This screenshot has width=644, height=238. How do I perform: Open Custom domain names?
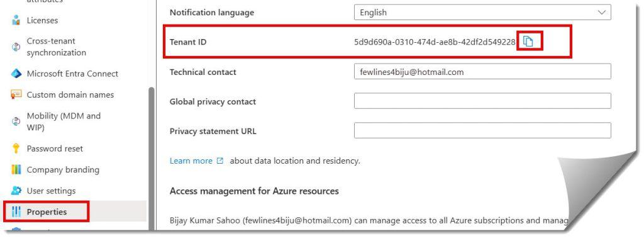click(70, 94)
